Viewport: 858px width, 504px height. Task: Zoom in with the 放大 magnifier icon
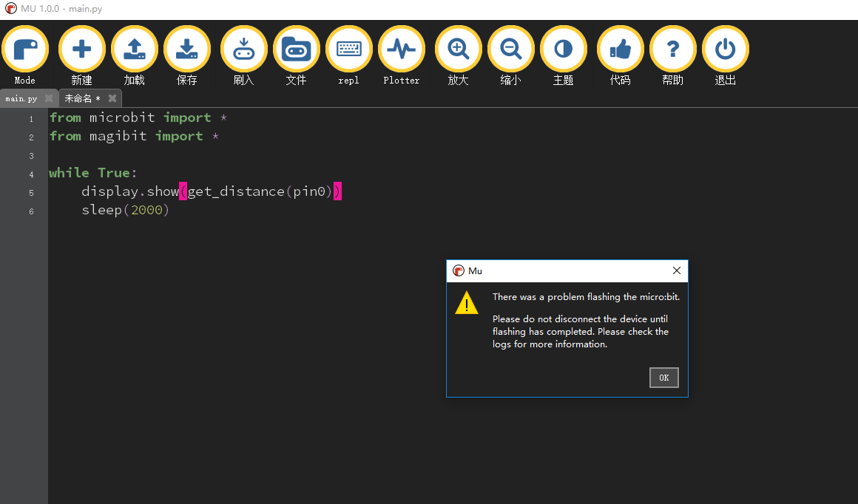click(x=458, y=49)
